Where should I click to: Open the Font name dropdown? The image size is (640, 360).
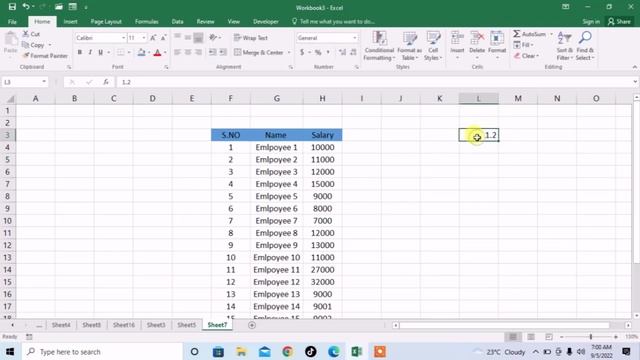click(123, 38)
